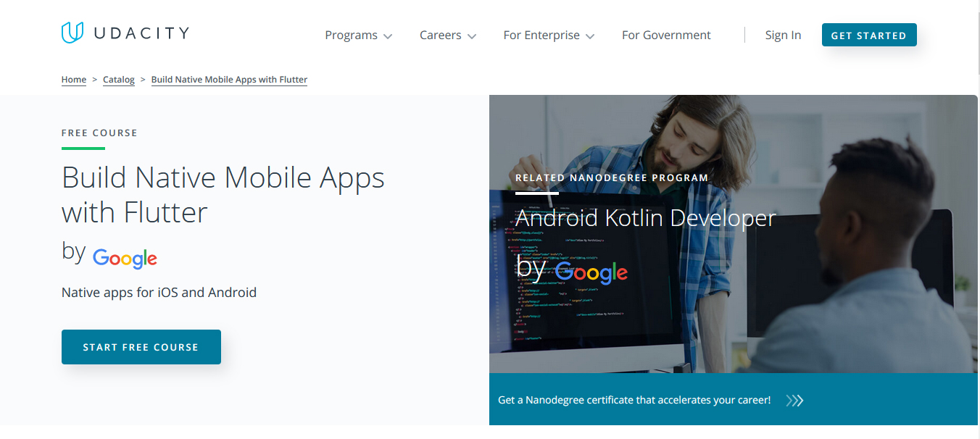Go to Home breadcrumb link
The height and width of the screenshot is (439, 980).
point(74,80)
